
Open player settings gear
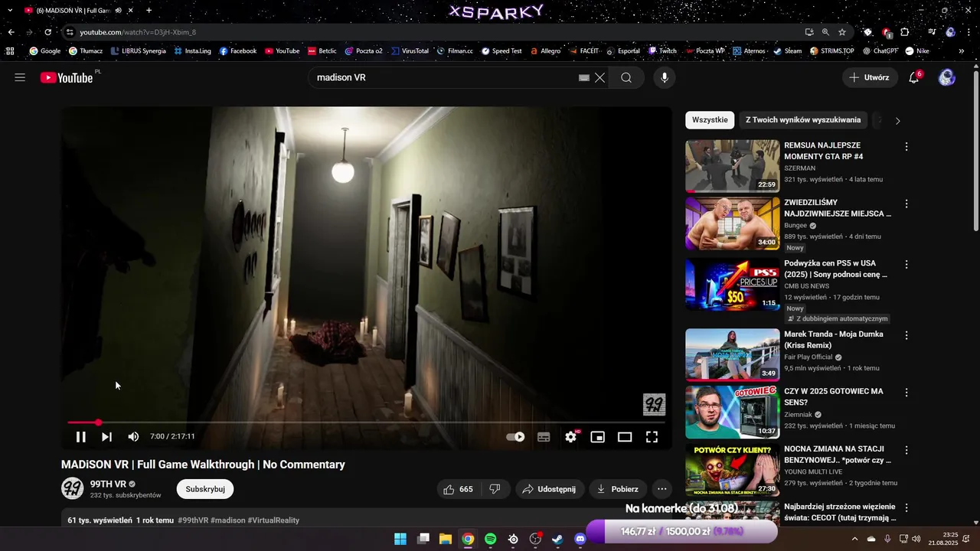pos(570,437)
